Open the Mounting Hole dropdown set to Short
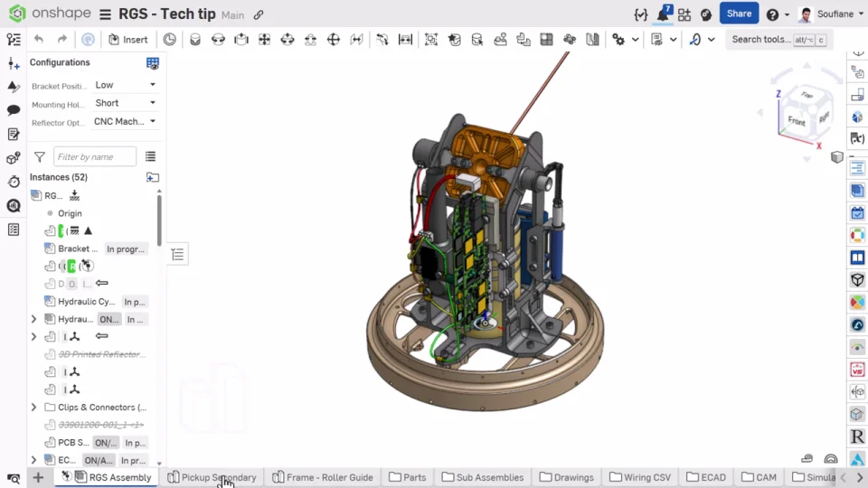Image resolution: width=868 pixels, height=488 pixels. (125, 103)
